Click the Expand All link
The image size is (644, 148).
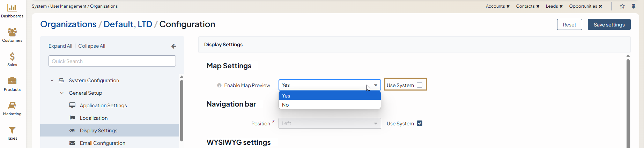pyautogui.click(x=60, y=46)
